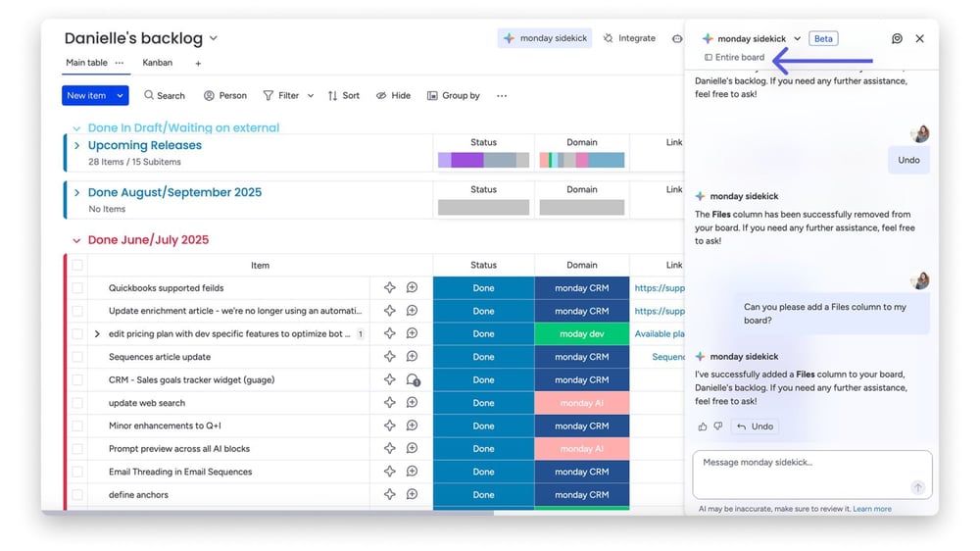This screenshot has height=551, width=980.
Task: Open Sort toolbar option
Action: 344,96
